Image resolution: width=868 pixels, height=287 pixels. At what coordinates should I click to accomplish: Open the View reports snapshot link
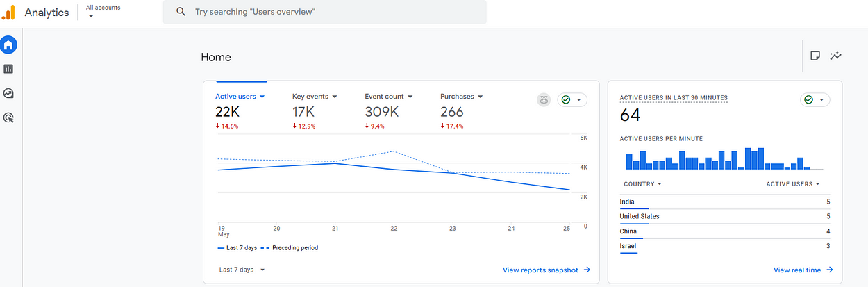pyautogui.click(x=546, y=270)
